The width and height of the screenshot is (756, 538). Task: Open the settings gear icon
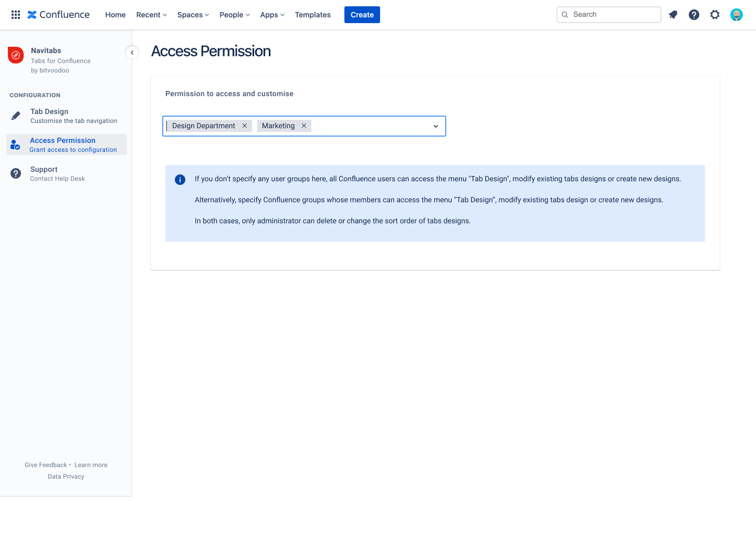[715, 15]
